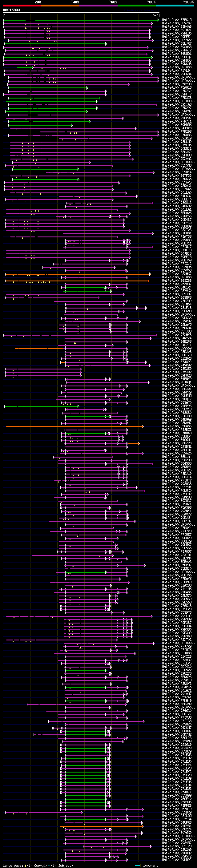
Task: Select the UniRef100_A2Y1S4 label
Action: [x=177, y=819]
